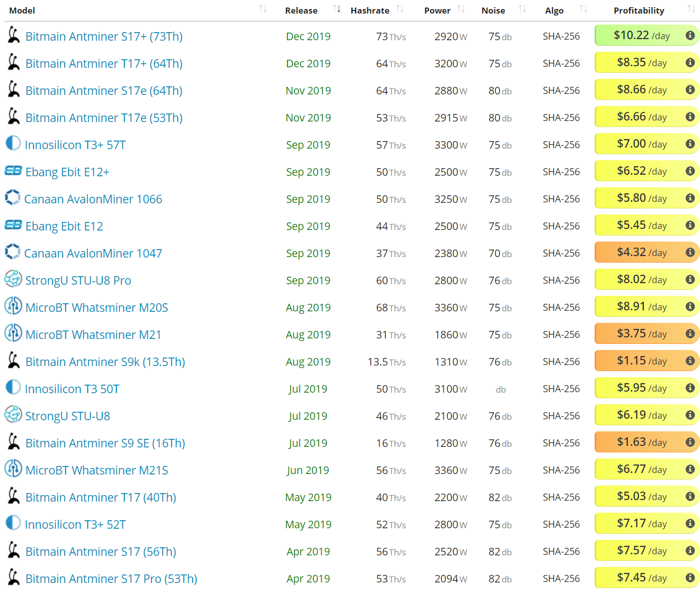Click the Ebang logo beside Ebit E12

pos(13,225)
